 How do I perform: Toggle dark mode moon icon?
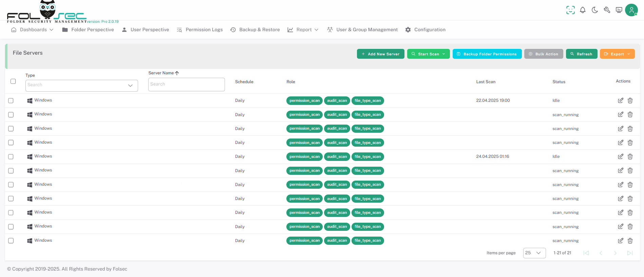pos(595,10)
